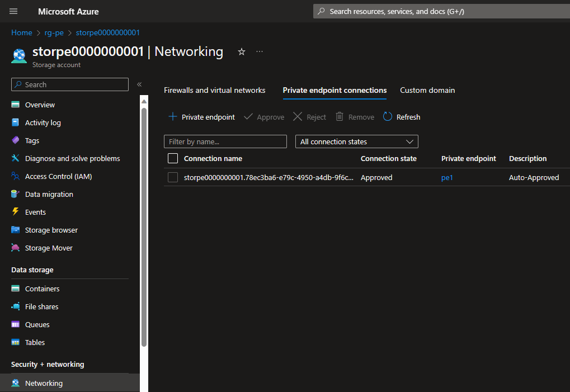Image resolution: width=570 pixels, height=392 pixels.
Task: Click the Events lightning icon
Action: tap(15, 212)
